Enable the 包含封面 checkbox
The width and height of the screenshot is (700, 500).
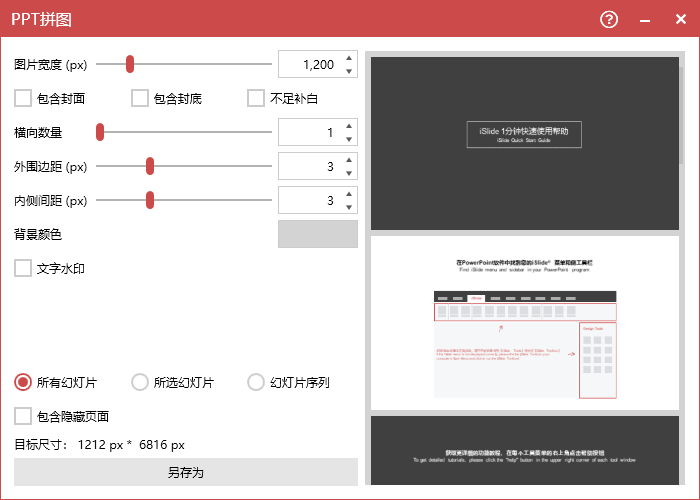[23, 98]
